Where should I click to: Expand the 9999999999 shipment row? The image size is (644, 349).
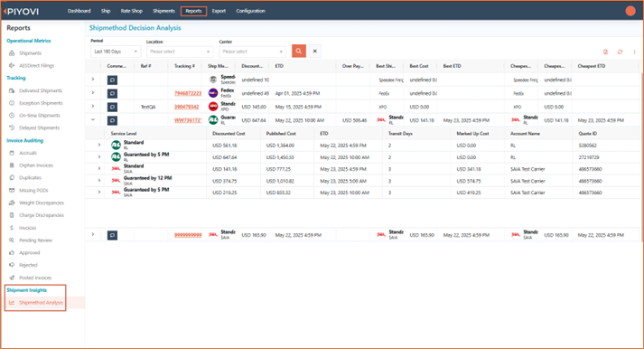coord(93,234)
